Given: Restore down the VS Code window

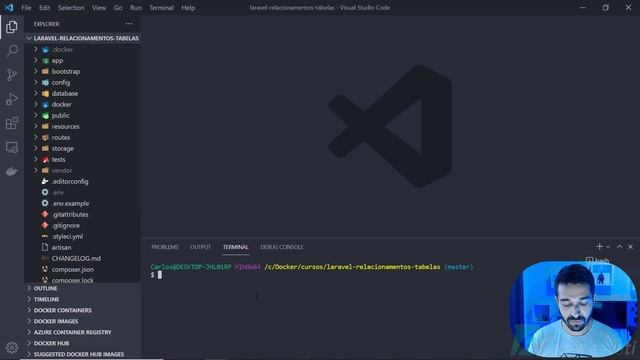Looking at the screenshot, I should (x=606, y=8).
